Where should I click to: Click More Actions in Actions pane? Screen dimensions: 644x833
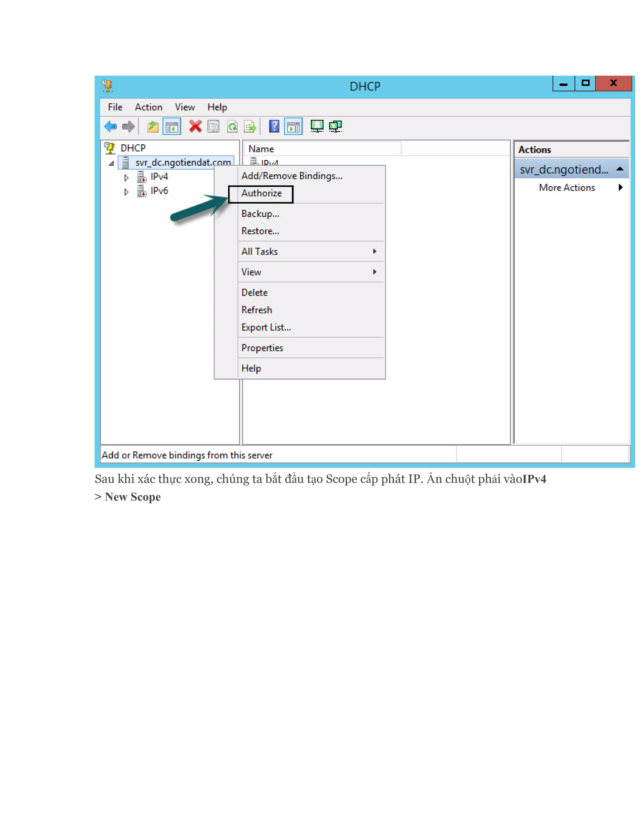pyautogui.click(x=567, y=188)
